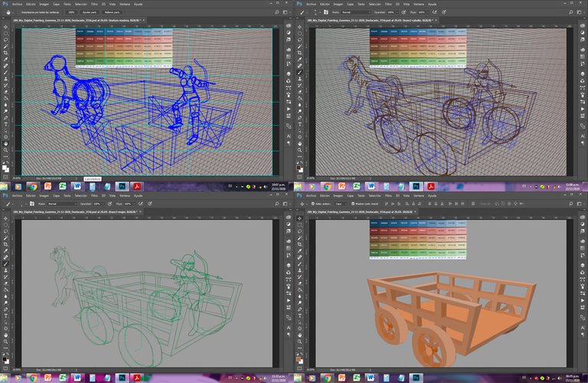Open Modo 'Normal' dropdown in green sketch window

point(62,204)
